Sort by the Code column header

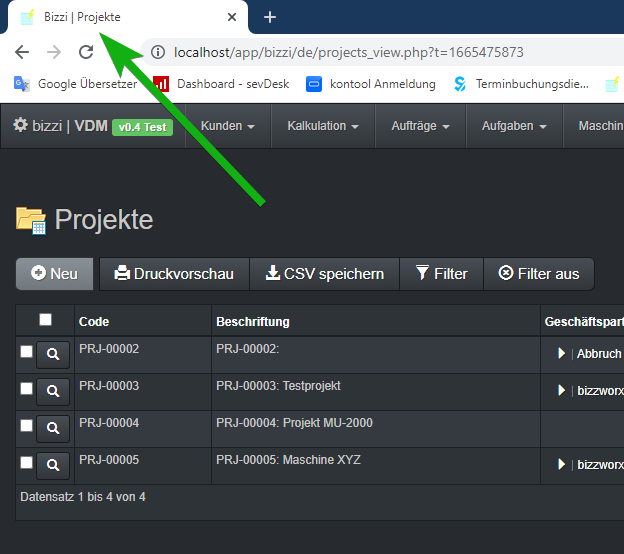point(94,322)
